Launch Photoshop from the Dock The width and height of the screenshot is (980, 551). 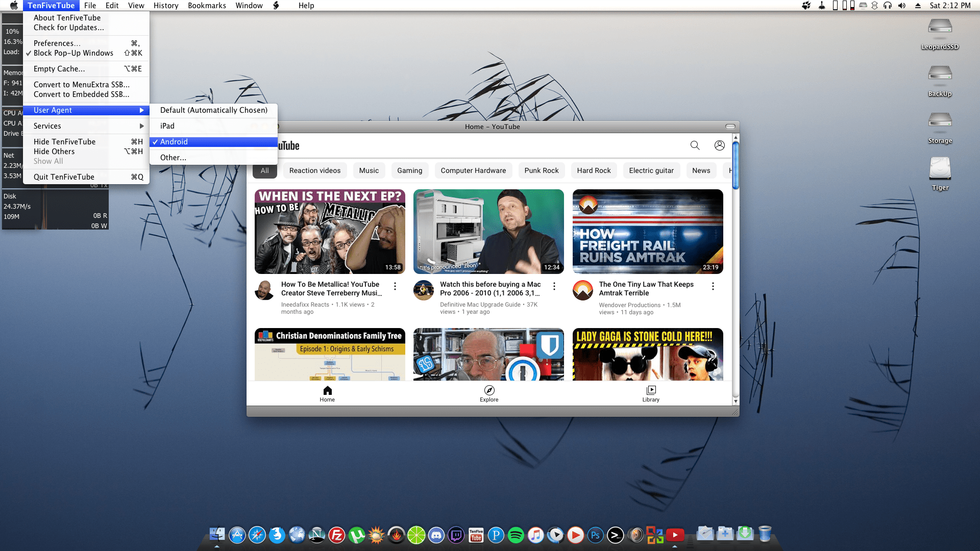click(595, 535)
